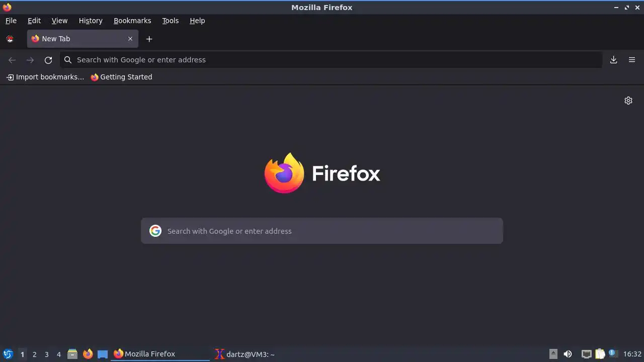
Task: Switch to workspace 2
Action: (x=34, y=354)
